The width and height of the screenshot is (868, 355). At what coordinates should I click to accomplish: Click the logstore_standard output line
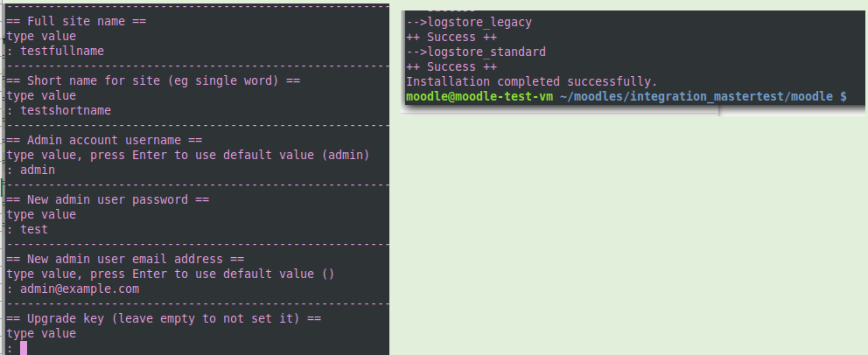point(476,52)
